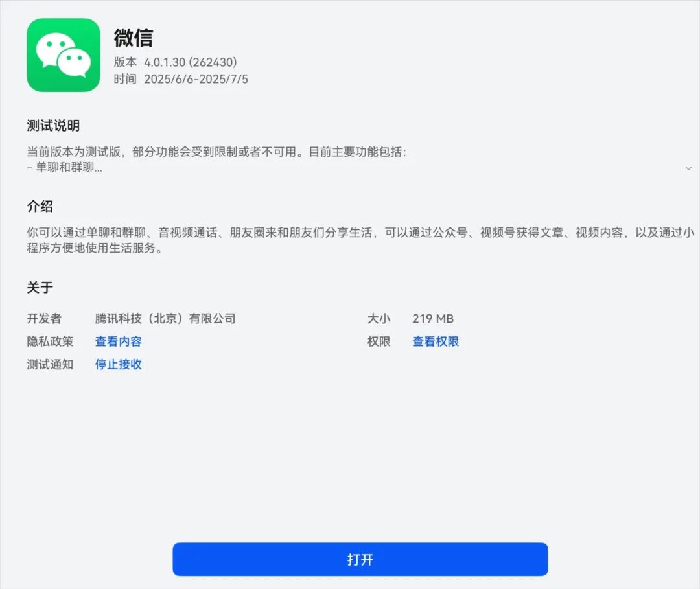Click the developer name 腾讯科技（北京）有限公司
The image size is (700, 589).
pos(165,319)
